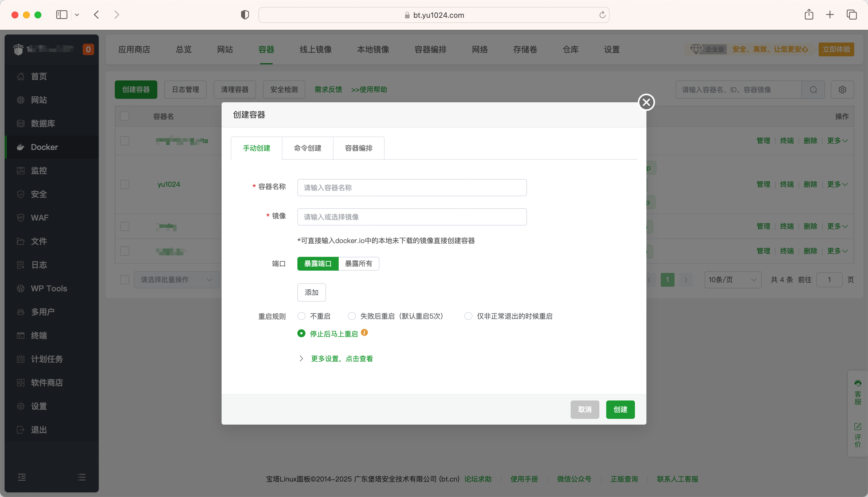Close the create container dialog
Screen dimensions: 868x497
(646, 102)
